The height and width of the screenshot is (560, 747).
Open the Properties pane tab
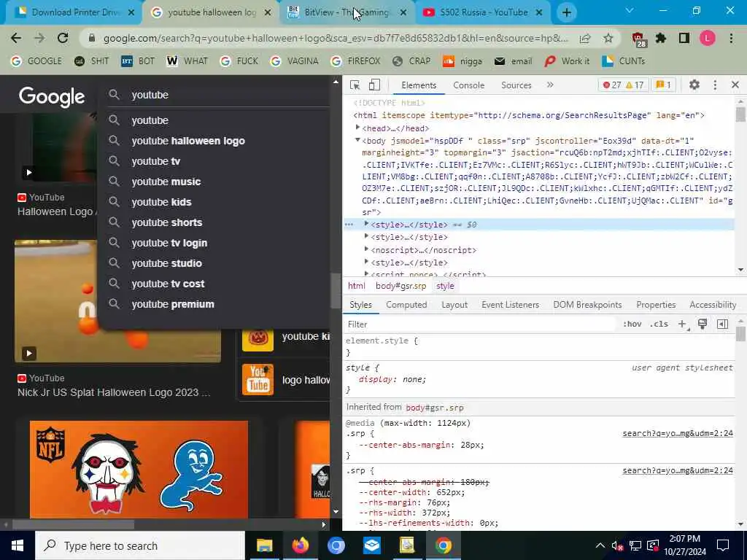(x=656, y=305)
